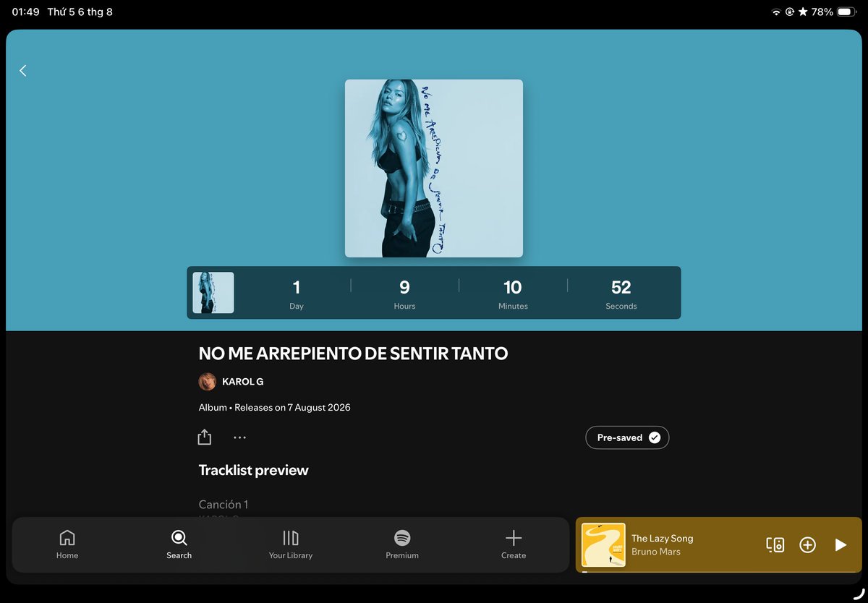Viewport: 868px width, 603px height.
Task: Open the three-dot more options menu
Action: pyautogui.click(x=240, y=437)
